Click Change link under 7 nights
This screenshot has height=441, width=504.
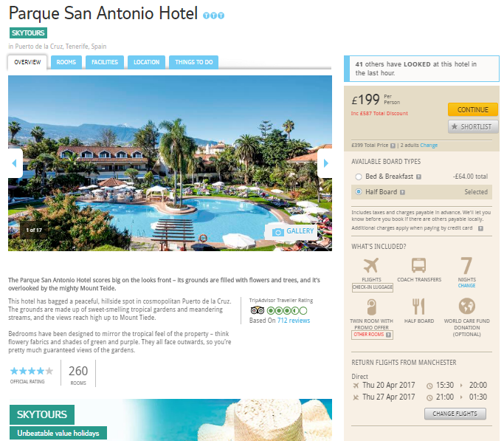(466, 286)
